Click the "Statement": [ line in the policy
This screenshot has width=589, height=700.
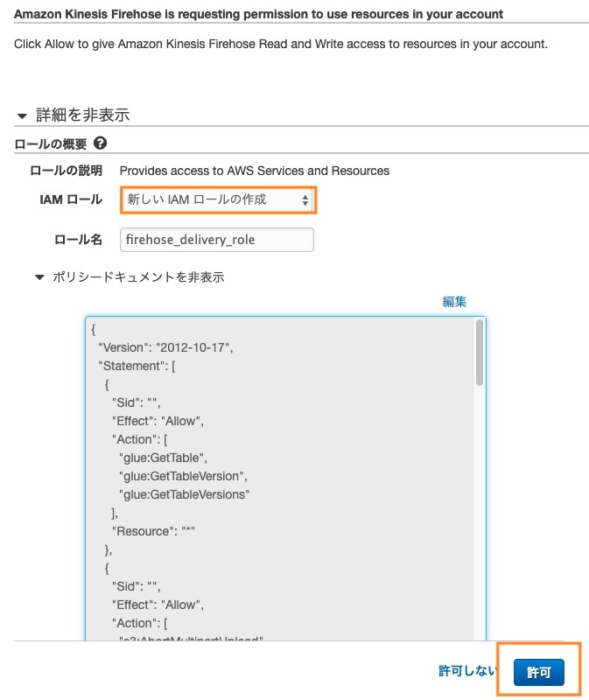[137, 366]
